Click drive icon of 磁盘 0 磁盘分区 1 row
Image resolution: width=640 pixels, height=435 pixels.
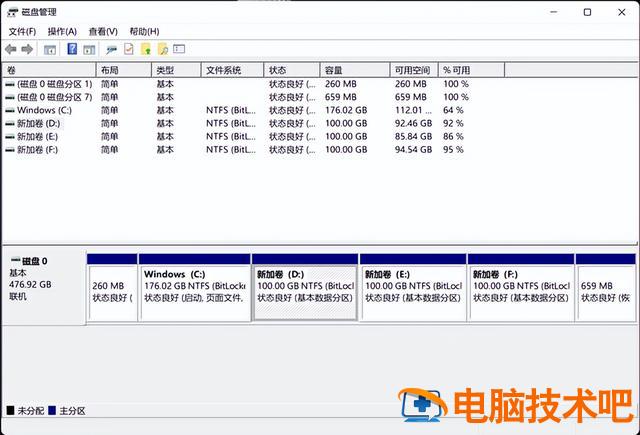[x=10, y=84]
